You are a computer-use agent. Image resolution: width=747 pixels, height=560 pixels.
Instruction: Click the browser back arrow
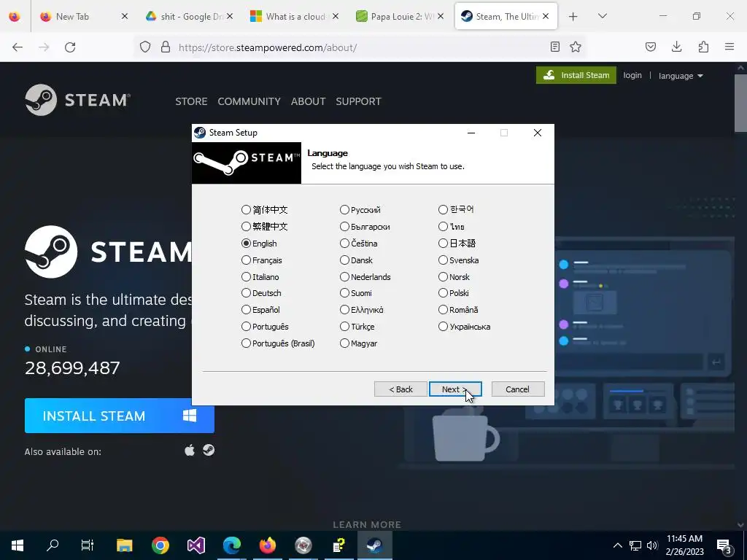coord(18,47)
